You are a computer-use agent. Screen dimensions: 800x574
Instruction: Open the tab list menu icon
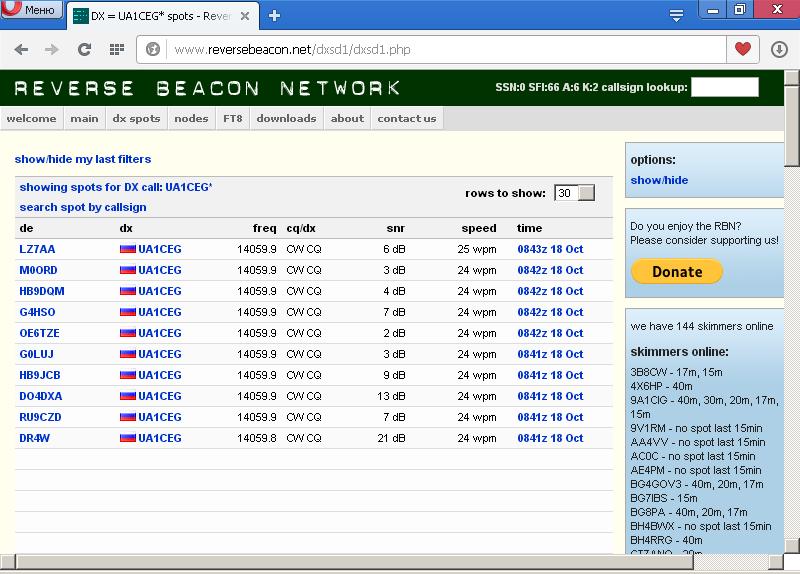click(677, 16)
